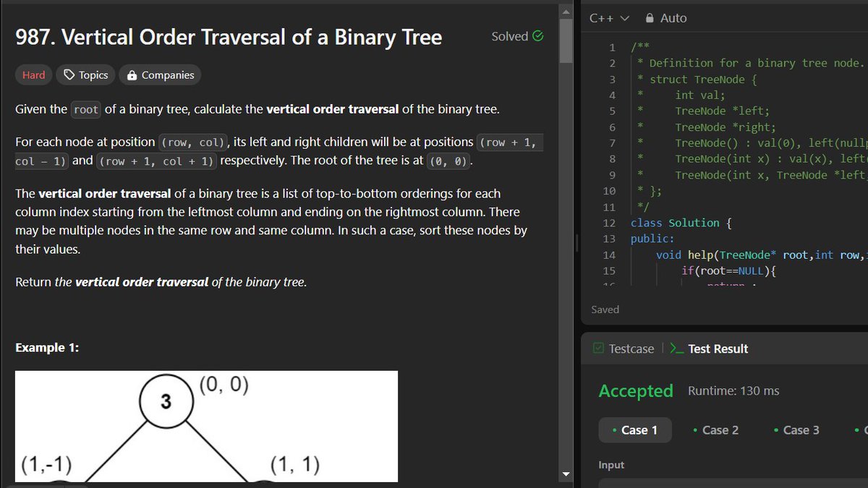Click code line 12 'class Solution {'

click(x=681, y=223)
